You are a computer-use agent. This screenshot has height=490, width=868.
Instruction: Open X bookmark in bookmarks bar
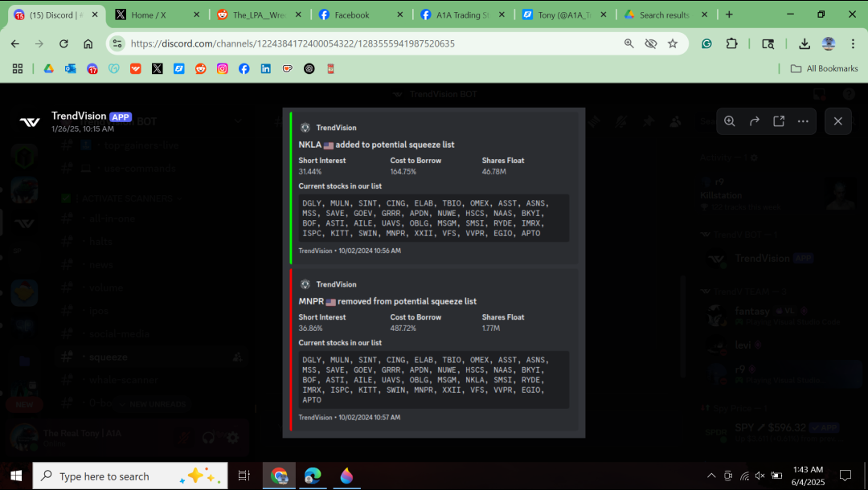(x=158, y=68)
